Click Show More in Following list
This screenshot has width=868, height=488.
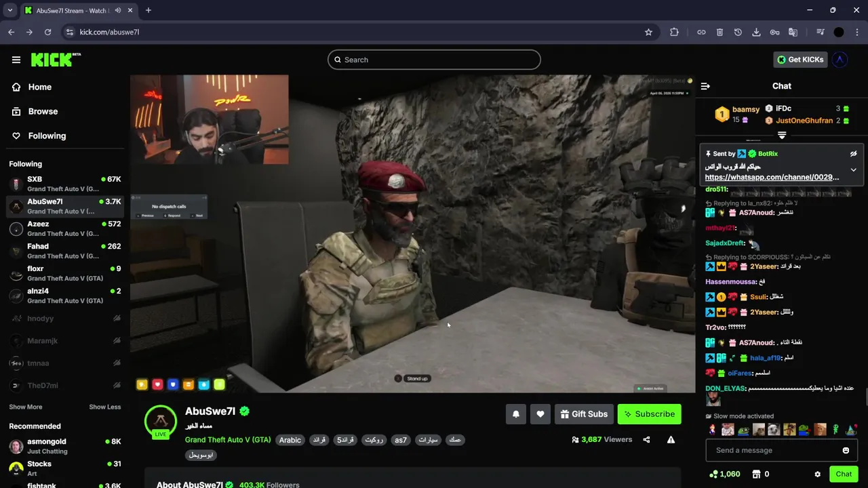tap(26, 407)
